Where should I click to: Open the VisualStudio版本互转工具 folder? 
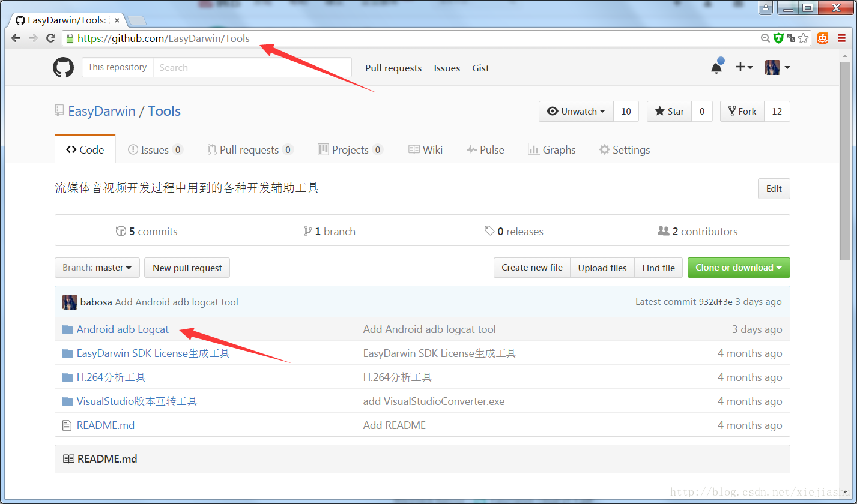(137, 401)
